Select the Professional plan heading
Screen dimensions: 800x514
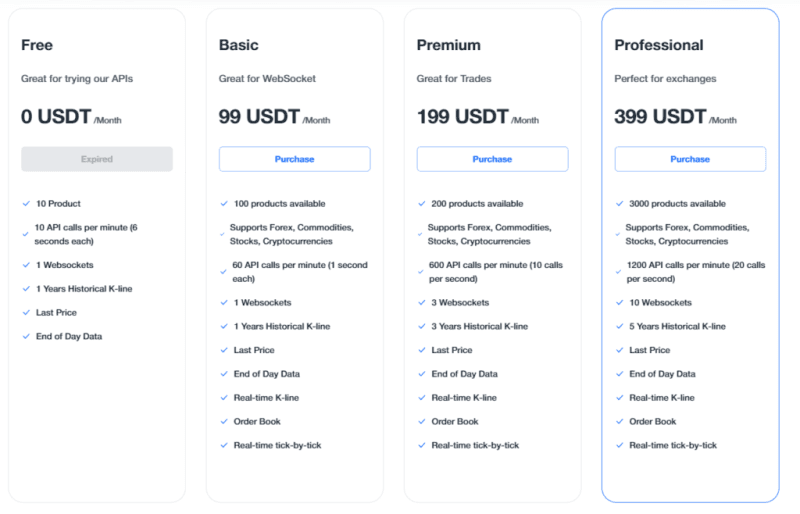[x=659, y=45]
